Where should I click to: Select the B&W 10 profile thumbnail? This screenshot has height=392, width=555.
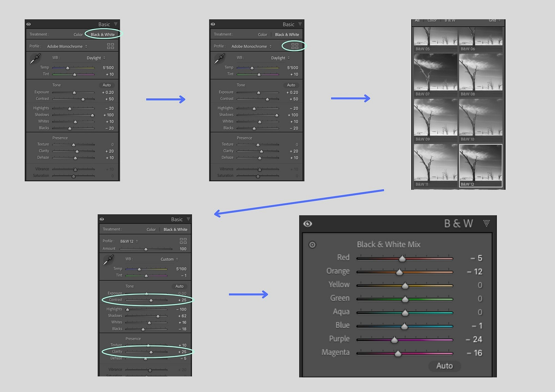[x=481, y=120]
